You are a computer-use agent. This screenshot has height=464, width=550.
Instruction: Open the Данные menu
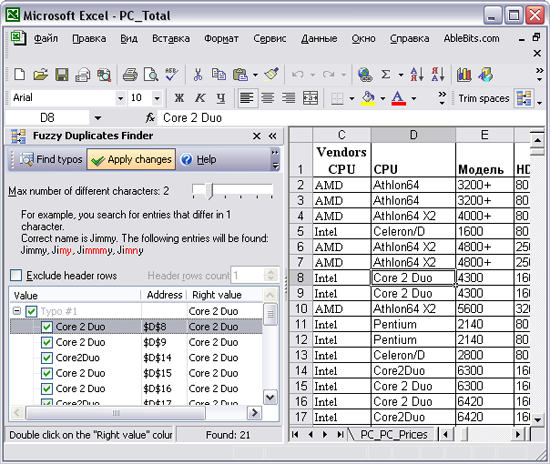(x=319, y=38)
